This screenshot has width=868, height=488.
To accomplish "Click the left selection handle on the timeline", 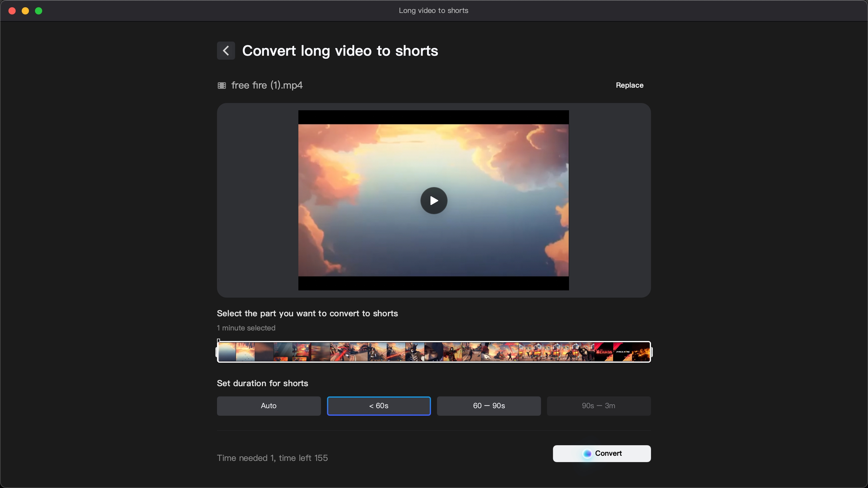I will tap(218, 352).
